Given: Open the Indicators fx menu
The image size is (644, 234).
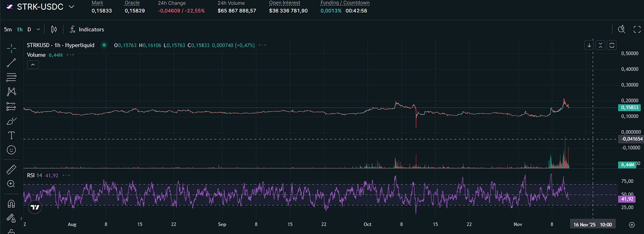Looking at the screenshot, I should click(x=87, y=30).
